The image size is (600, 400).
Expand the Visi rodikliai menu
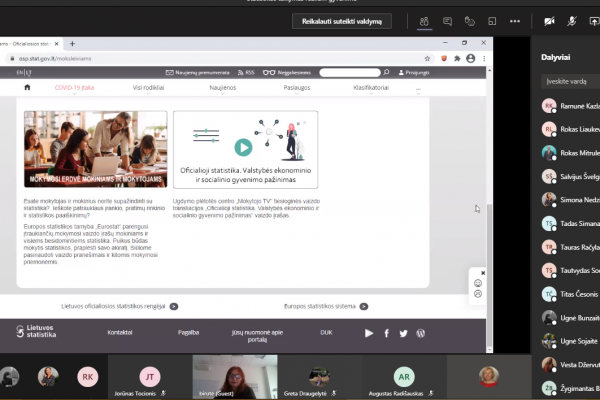(148, 88)
